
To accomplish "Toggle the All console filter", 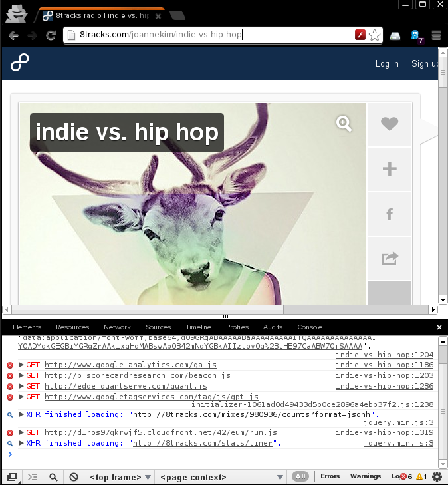I will click(301, 476).
